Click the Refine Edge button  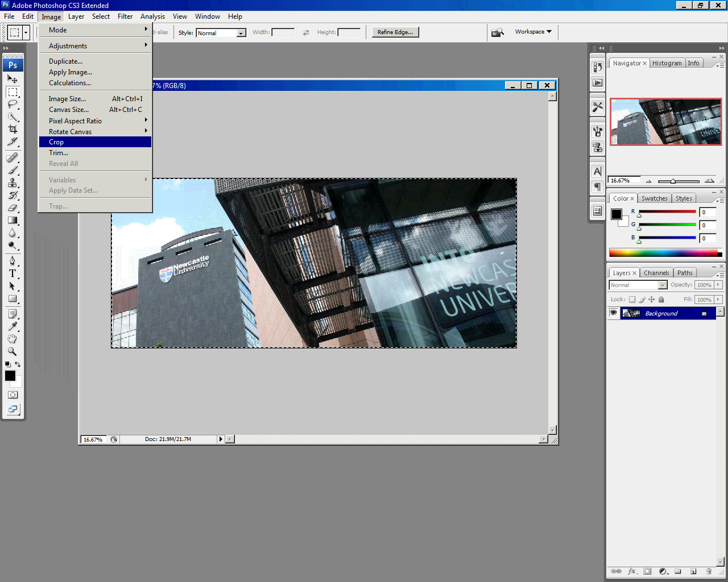[x=395, y=32]
